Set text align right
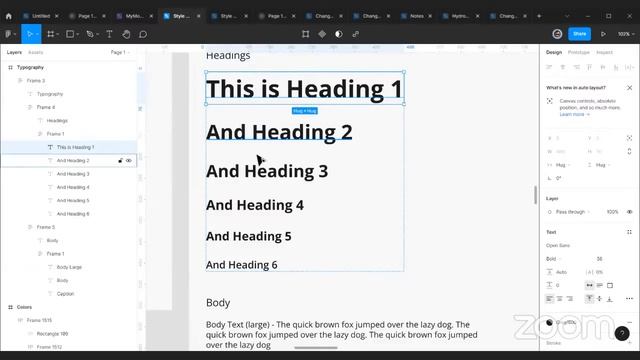This screenshot has height=360, width=640. click(570, 299)
